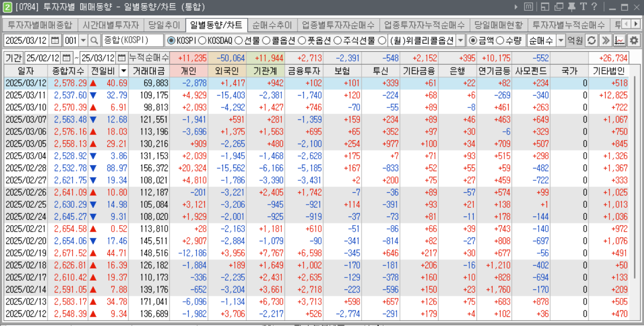The width and height of the screenshot is (644, 326).
Task: Click the 기간 button
Action: [13, 58]
